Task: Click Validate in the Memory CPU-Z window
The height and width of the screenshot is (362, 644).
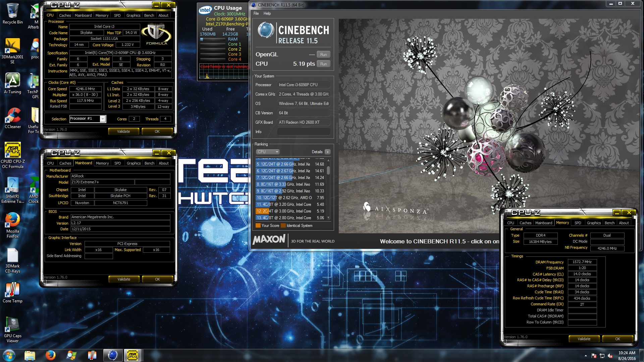Action: coord(584,339)
